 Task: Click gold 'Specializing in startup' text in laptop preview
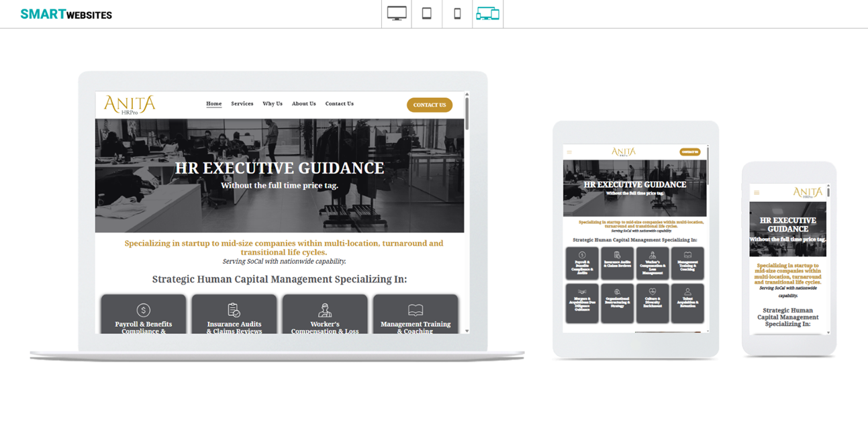[284, 248]
